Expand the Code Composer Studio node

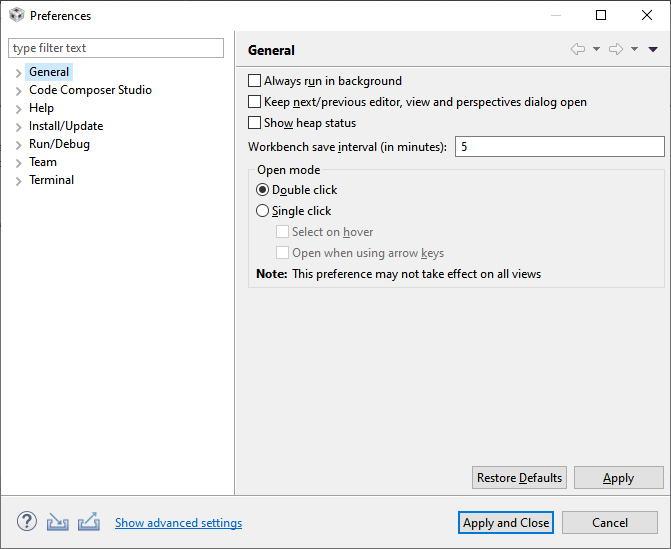(18, 91)
